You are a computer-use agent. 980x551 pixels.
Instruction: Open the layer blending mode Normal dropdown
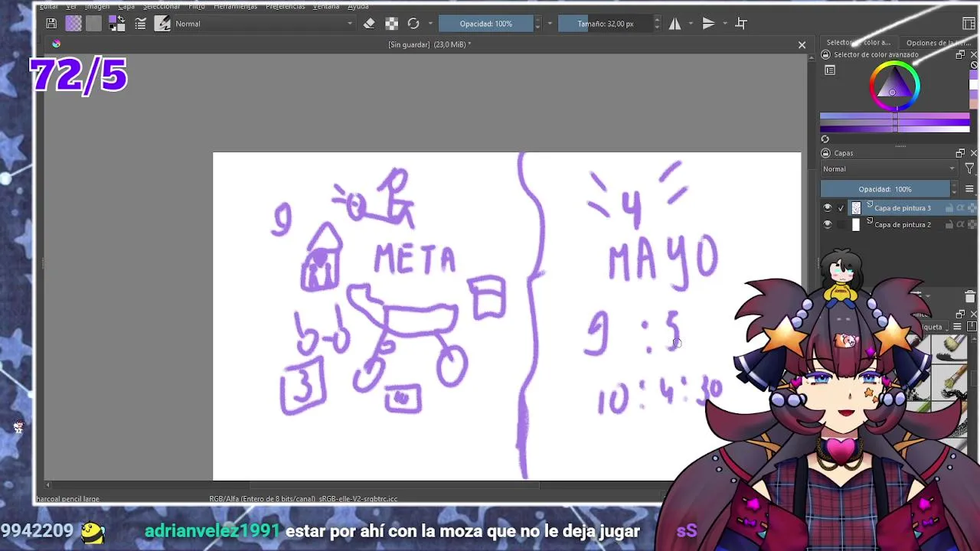(889, 169)
